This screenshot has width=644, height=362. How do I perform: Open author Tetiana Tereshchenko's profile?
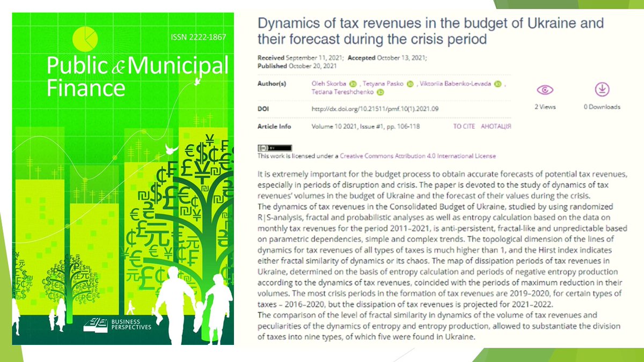point(343,93)
